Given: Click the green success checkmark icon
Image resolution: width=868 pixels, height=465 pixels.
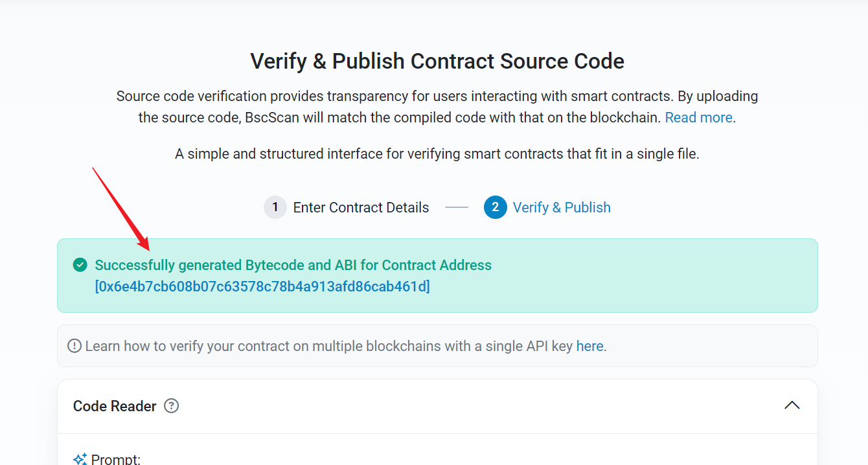Looking at the screenshot, I should pos(80,265).
